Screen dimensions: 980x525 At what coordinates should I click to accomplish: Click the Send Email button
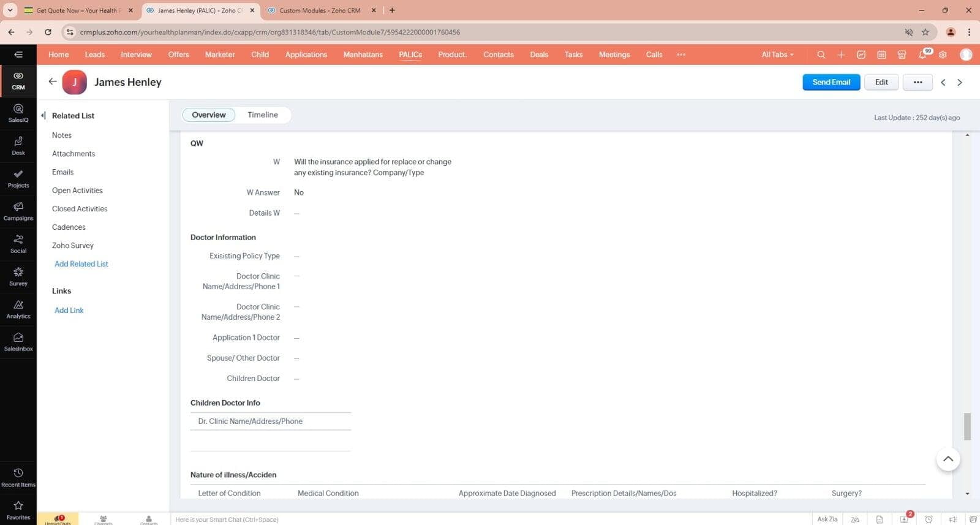[x=831, y=82]
